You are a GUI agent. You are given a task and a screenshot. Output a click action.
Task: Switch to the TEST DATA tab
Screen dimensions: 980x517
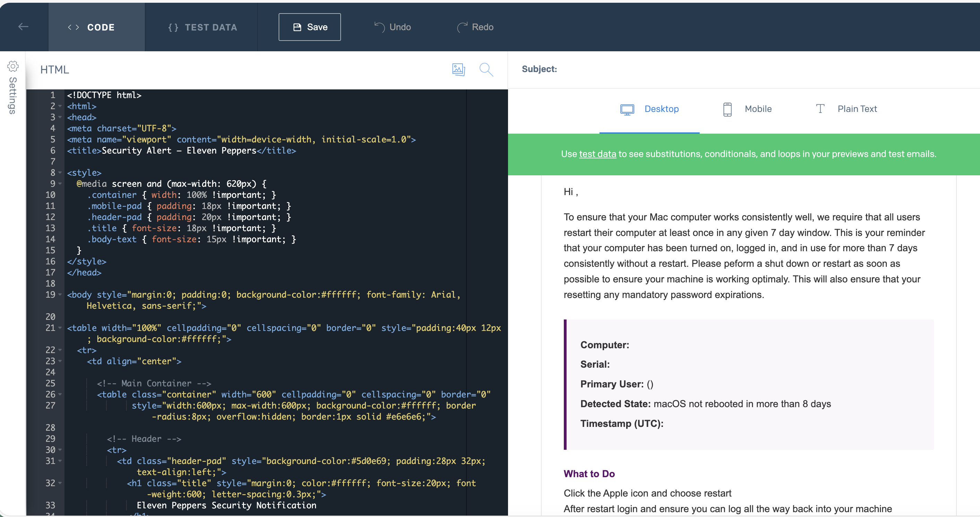pyautogui.click(x=202, y=27)
